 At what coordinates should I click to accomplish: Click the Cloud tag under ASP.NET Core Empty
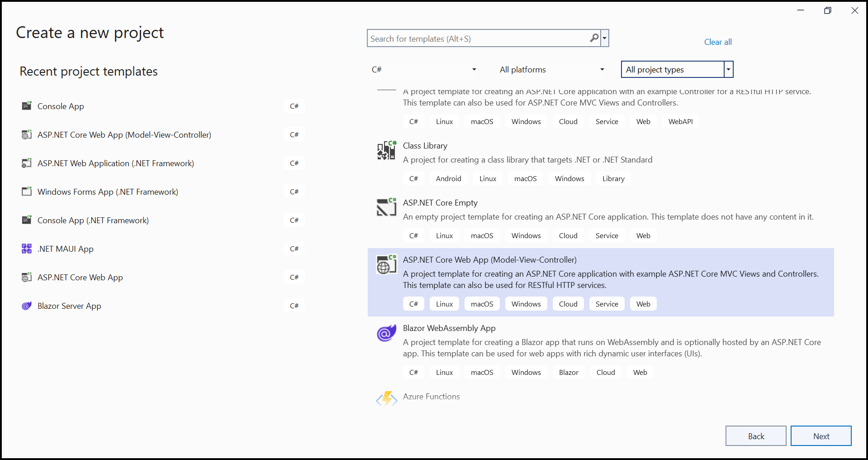click(568, 235)
